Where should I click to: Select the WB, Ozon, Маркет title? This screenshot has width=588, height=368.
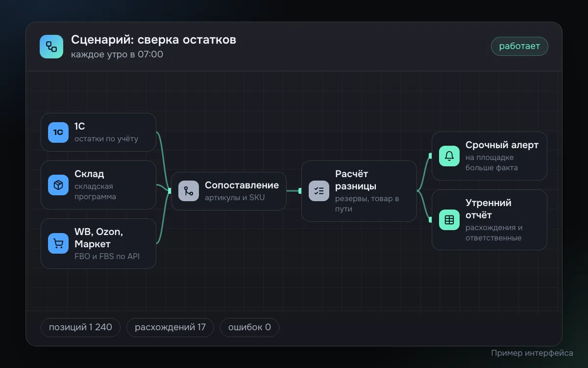[x=98, y=238]
